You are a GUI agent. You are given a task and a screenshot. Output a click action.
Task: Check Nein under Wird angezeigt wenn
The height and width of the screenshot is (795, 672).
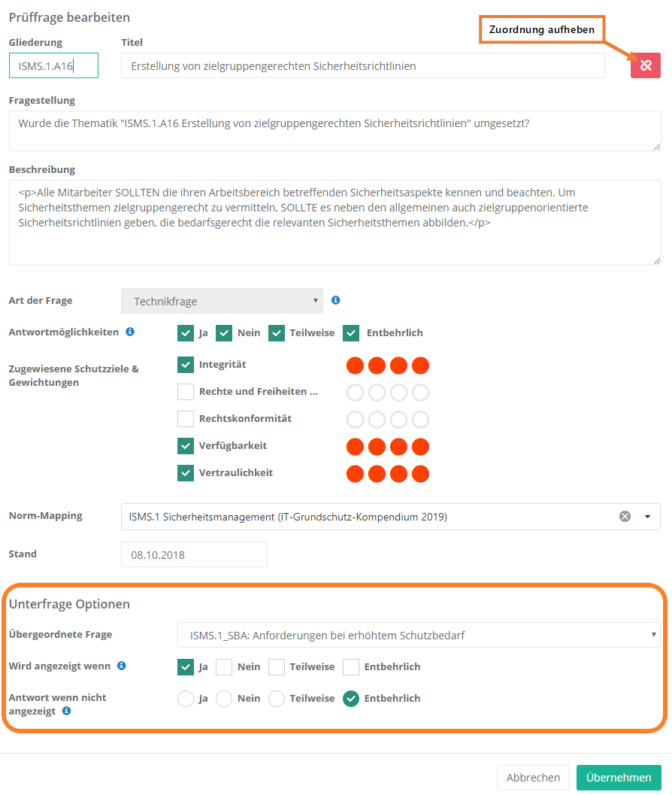point(224,666)
